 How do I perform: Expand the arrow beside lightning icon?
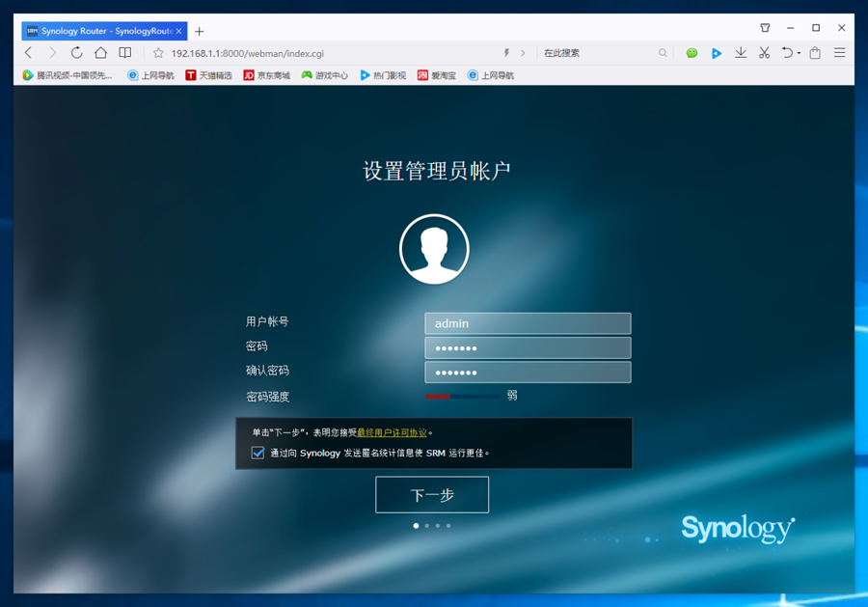pos(524,53)
